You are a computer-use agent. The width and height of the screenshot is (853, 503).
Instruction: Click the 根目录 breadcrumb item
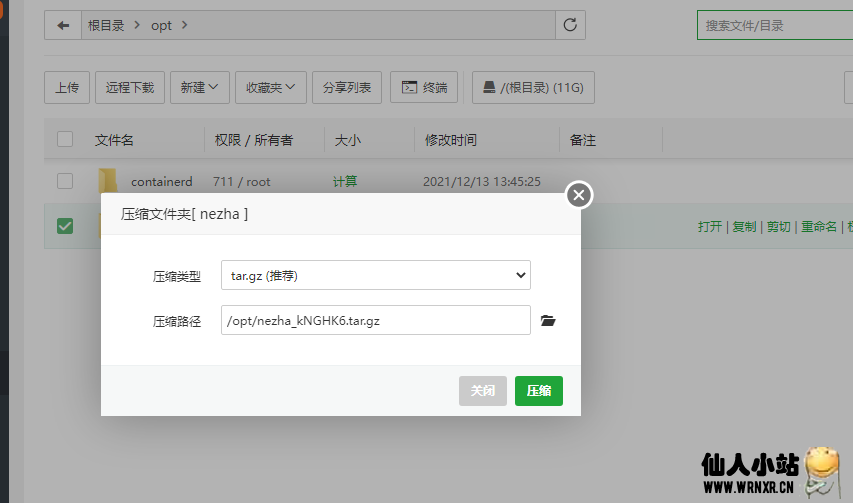106,26
